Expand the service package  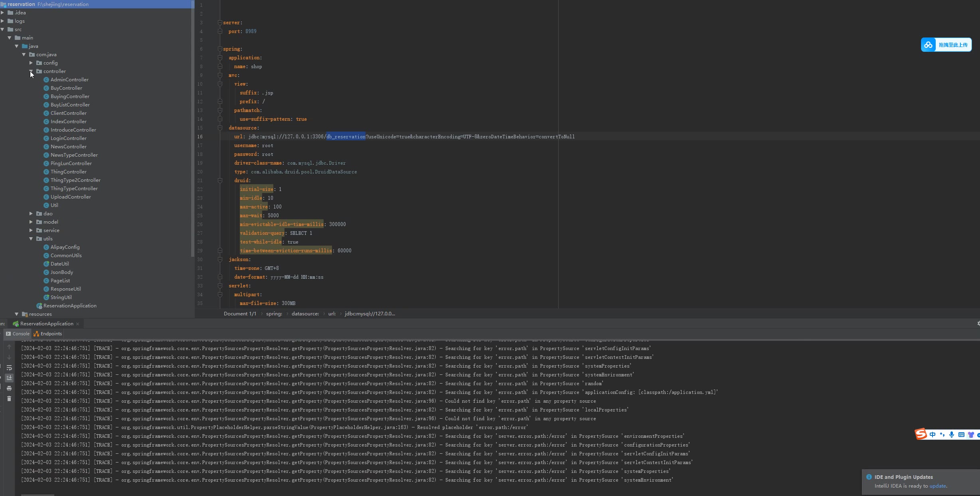click(31, 230)
